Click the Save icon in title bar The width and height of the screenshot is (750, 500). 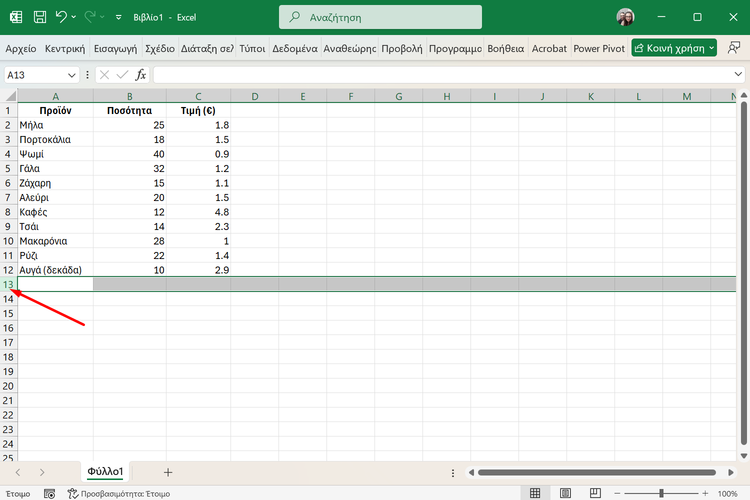[x=39, y=17]
